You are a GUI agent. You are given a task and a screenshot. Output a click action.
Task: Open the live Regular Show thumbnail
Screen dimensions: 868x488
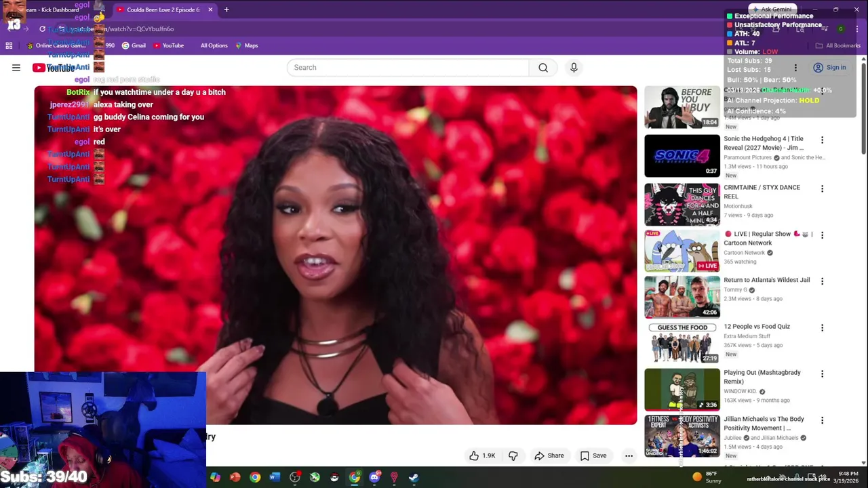coord(682,251)
